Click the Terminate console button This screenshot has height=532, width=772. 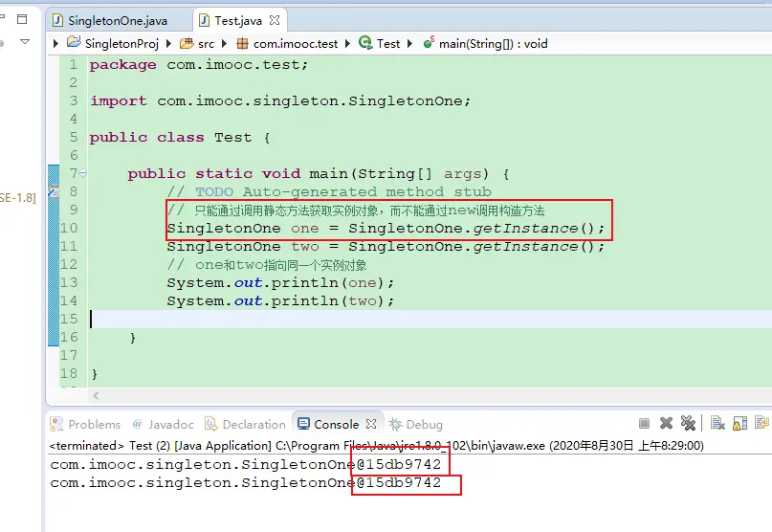click(645, 424)
